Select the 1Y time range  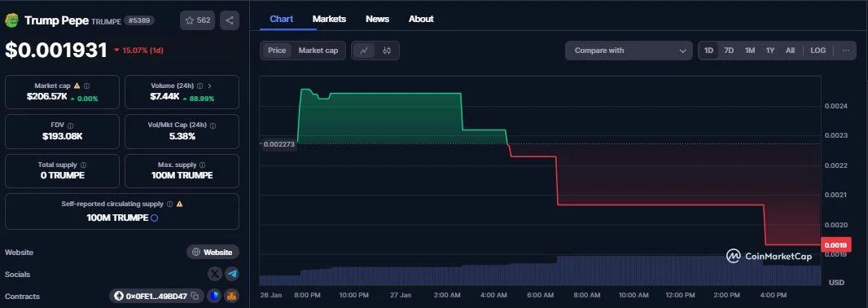tap(770, 51)
